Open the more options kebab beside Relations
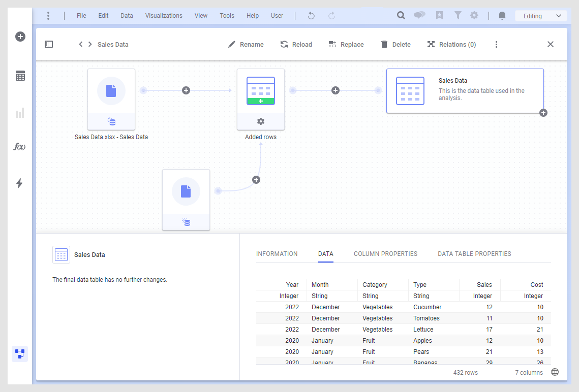579x392 pixels. (496, 44)
